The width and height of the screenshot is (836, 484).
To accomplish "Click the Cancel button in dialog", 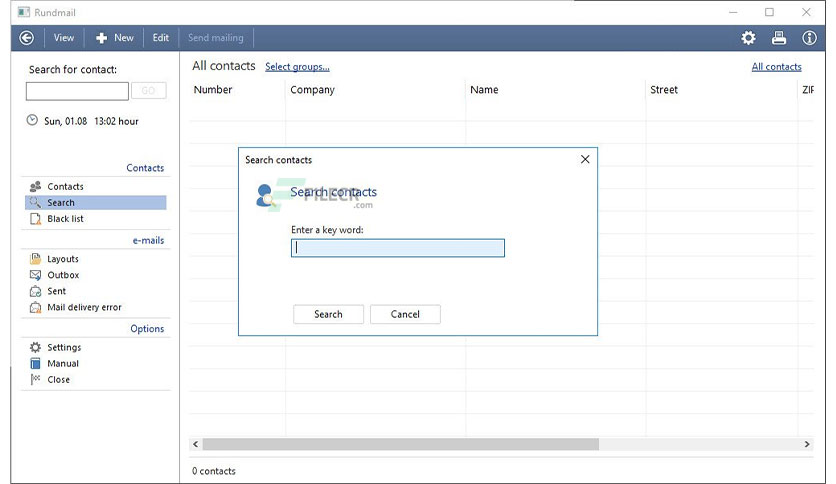I will click(405, 314).
